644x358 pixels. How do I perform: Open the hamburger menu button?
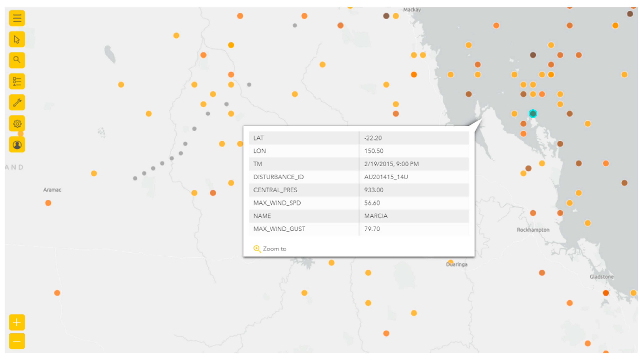coord(17,18)
